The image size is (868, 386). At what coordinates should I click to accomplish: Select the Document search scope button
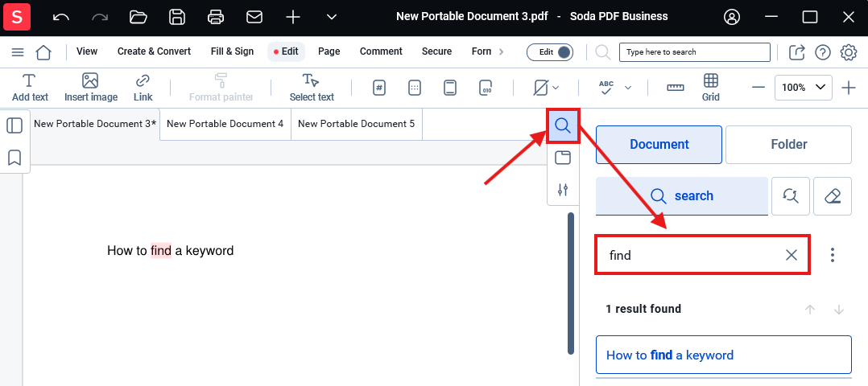[659, 144]
